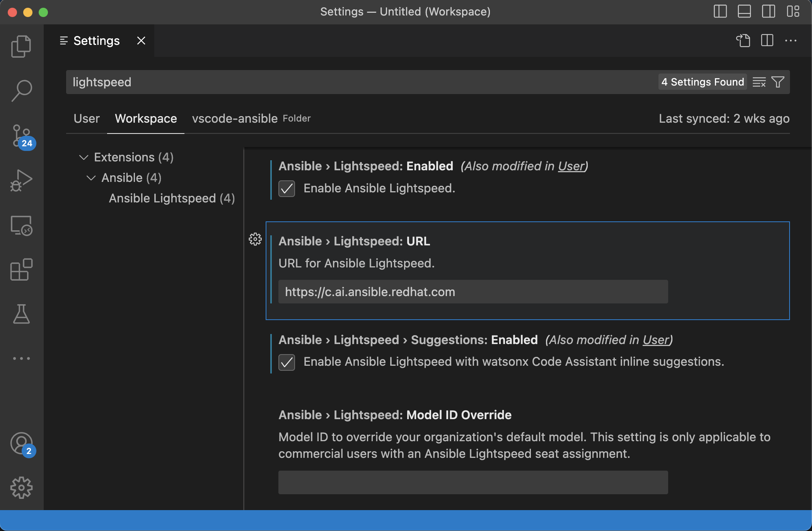The width and height of the screenshot is (812, 531).
Task: Collapse the Extensions (4) tree item
Action: 83,156
